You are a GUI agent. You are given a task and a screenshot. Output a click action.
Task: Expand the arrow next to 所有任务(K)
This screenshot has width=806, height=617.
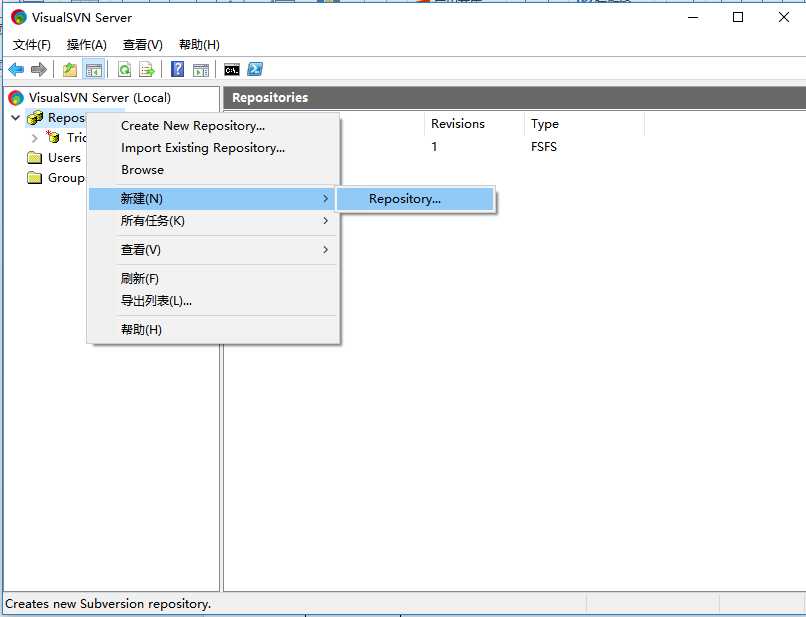[325, 221]
